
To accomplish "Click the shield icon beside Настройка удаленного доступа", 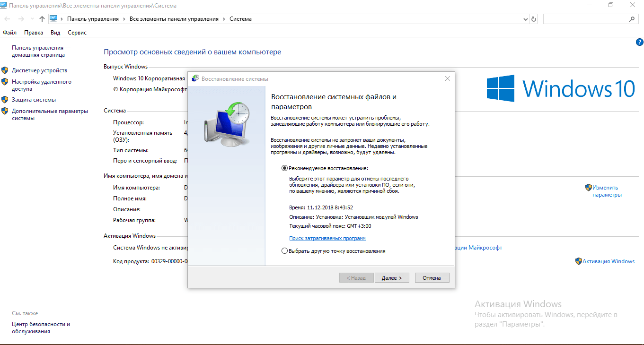I will (5, 82).
